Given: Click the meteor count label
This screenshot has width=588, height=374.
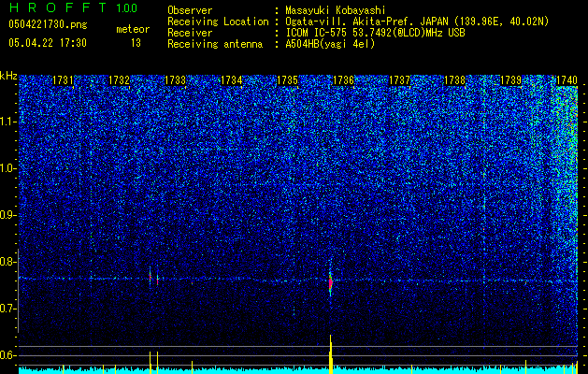Looking at the screenshot, I should click(133, 29).
